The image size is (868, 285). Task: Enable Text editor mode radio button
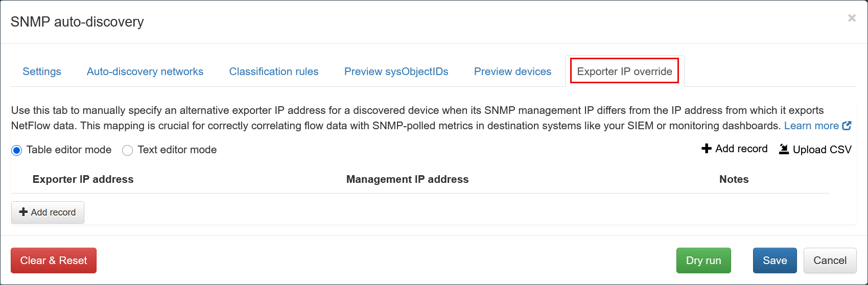click(x=128, y=150)
